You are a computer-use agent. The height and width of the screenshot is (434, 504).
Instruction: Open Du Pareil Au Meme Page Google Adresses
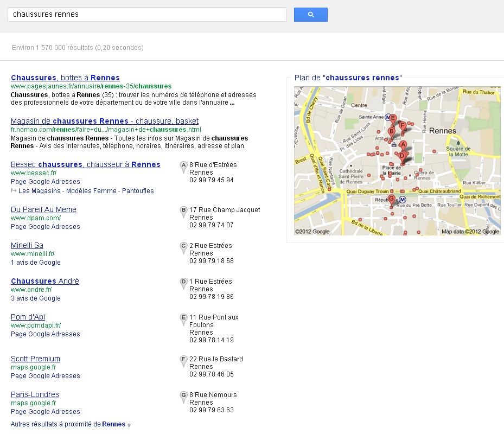[x=46, y=227]
